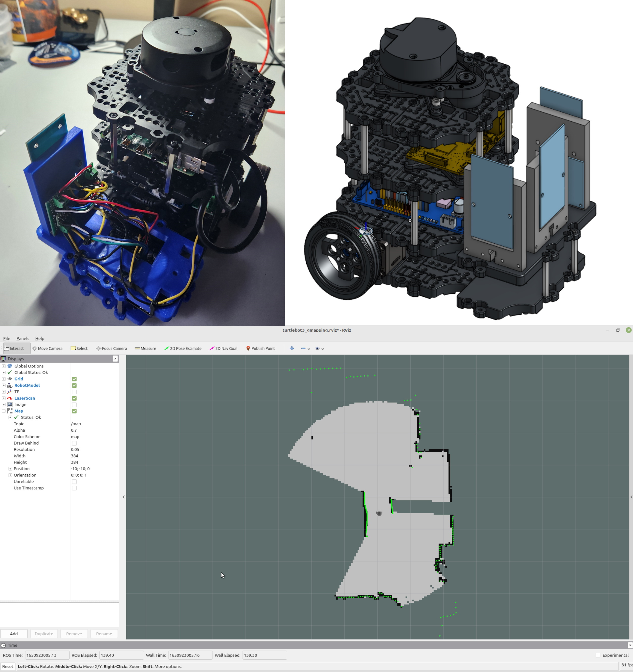
Task: Disable the LaserScan display checkbox
Action: [x=74, y=398]
